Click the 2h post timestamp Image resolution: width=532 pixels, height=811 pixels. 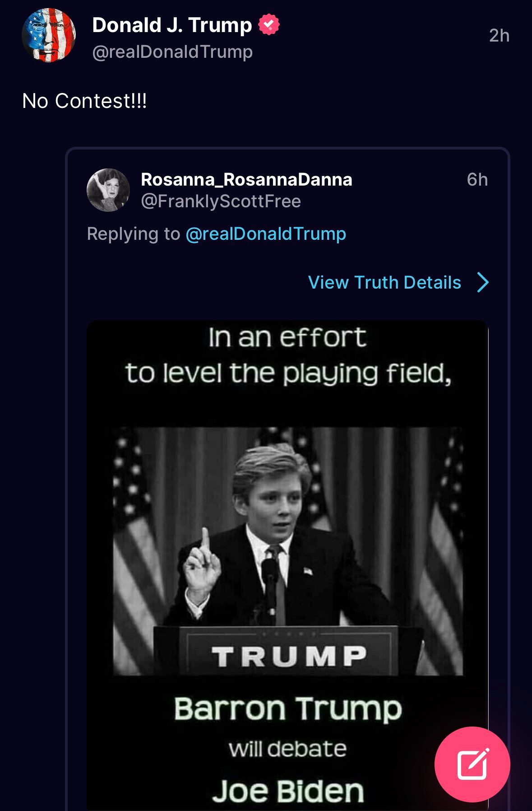tap(499, 36)
